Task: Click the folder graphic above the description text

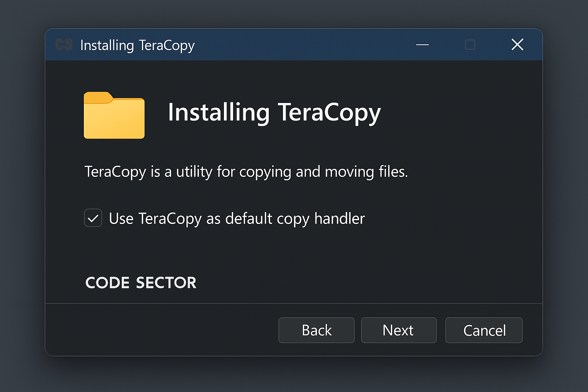Action: (113, 115)
